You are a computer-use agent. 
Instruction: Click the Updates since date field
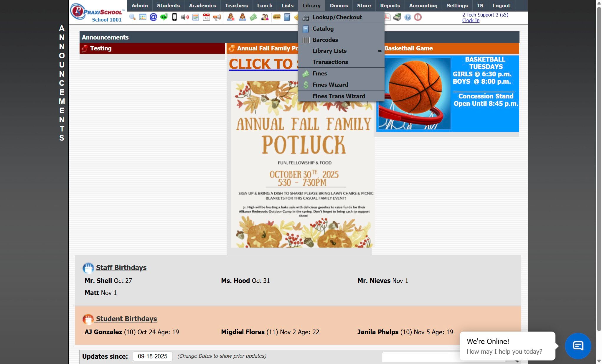click(152, 356)
